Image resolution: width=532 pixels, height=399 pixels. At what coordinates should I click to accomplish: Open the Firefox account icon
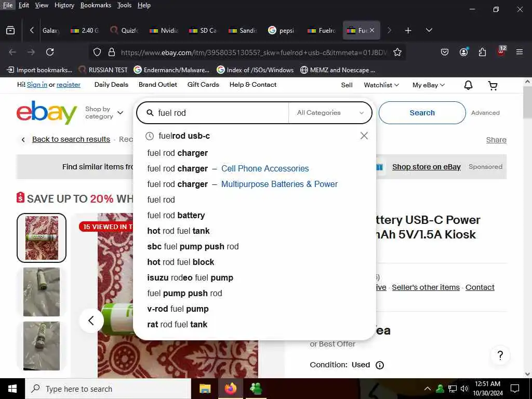[463, 52]
